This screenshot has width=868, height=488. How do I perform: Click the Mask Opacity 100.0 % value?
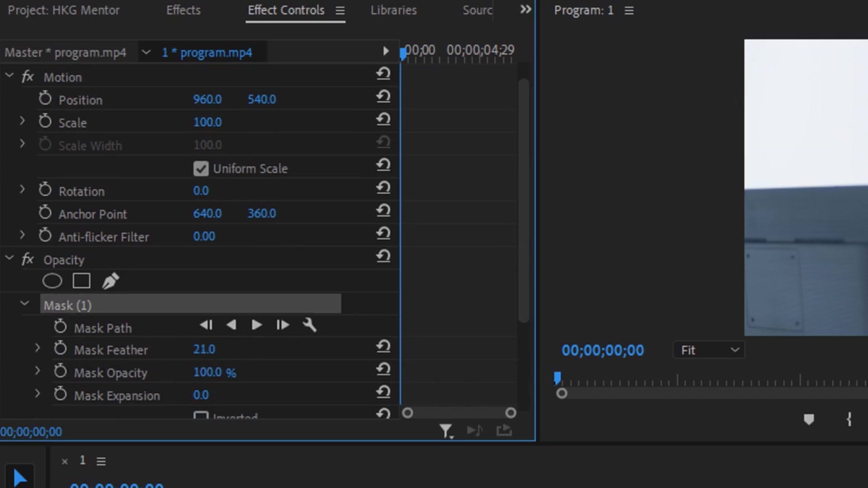point(215,372)
